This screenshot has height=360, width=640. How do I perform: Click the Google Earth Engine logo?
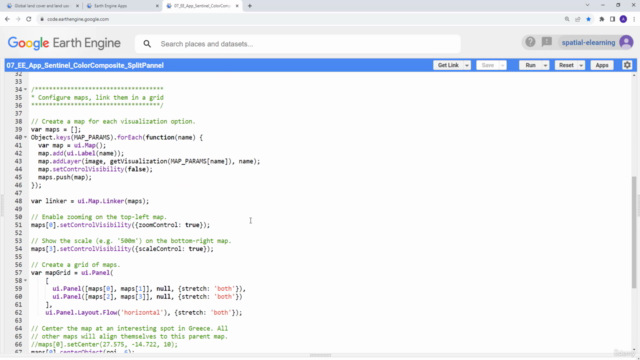[64, 43]
